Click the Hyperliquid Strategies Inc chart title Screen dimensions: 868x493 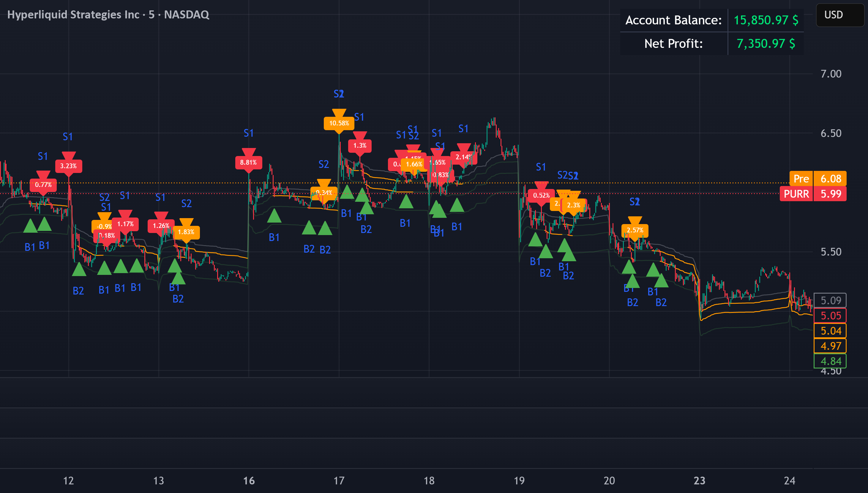108,15
